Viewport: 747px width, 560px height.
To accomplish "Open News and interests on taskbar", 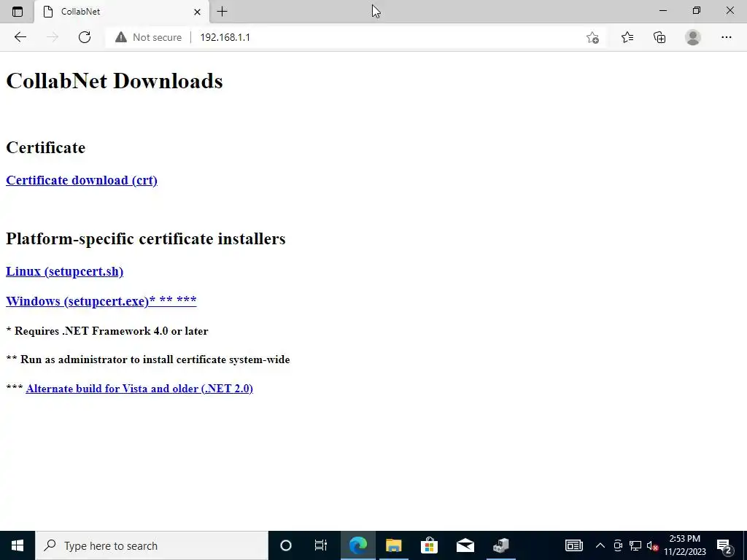I will (x=573, y=545).
